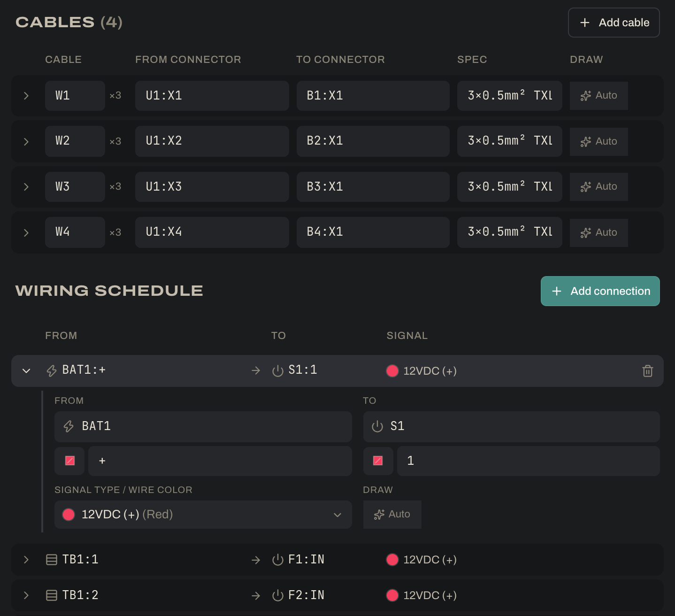Click the arrow icon in BAT1:+ row
675x616 pixels.
(256, 371)
